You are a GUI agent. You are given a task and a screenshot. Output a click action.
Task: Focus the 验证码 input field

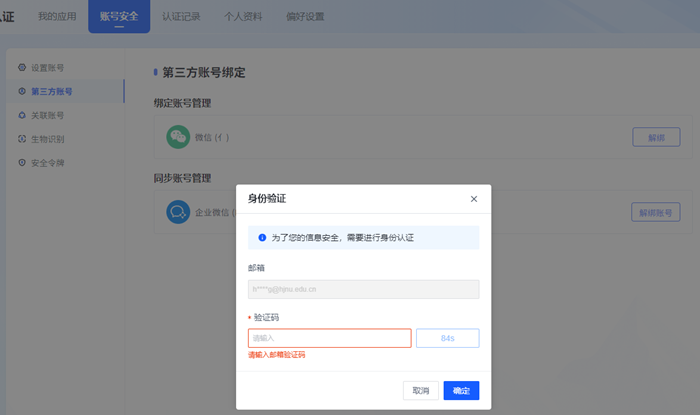tap(329, 338)
